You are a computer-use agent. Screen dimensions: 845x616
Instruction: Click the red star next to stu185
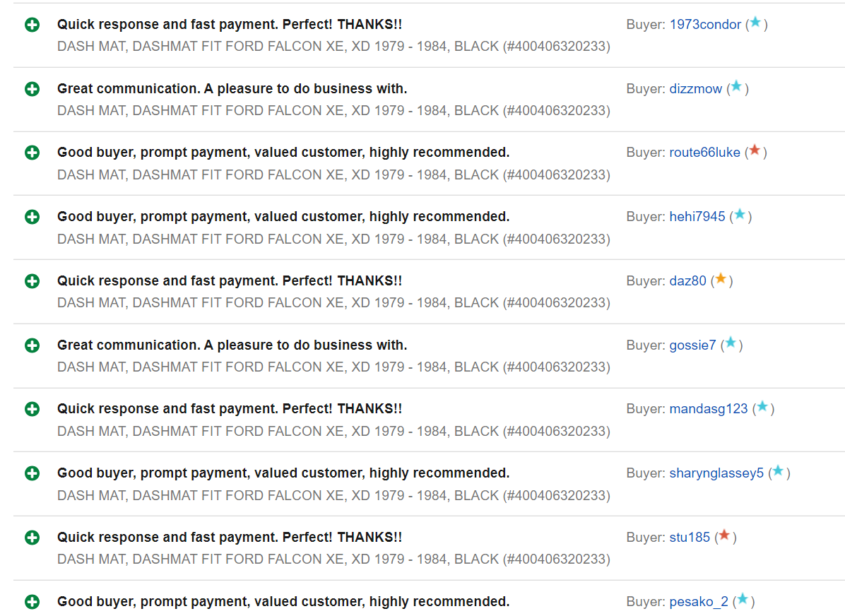coord(725,535)
